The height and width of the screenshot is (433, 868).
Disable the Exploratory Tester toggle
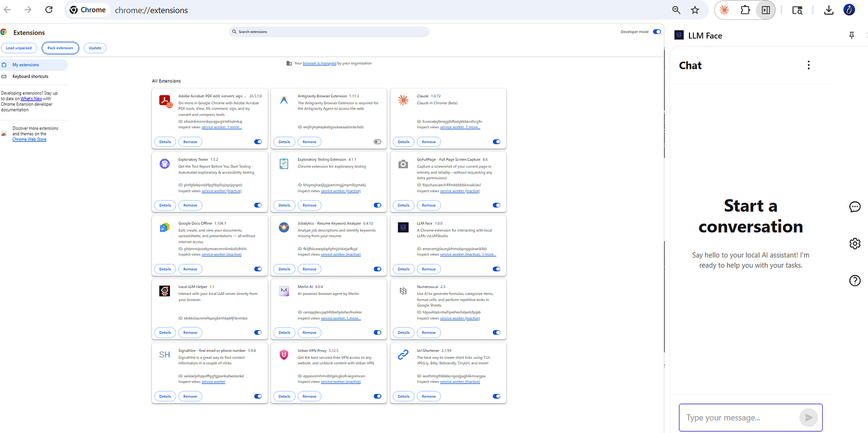(x=258, y=205)
